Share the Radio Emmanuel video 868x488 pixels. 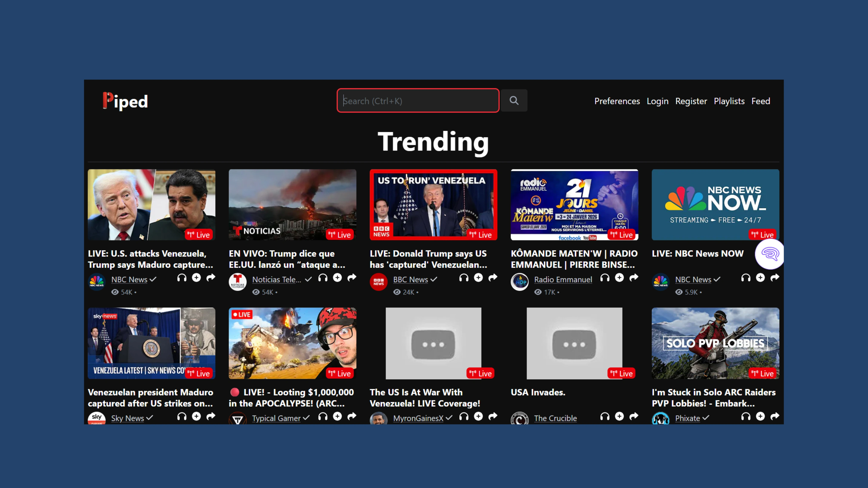[x=634, y=277]
